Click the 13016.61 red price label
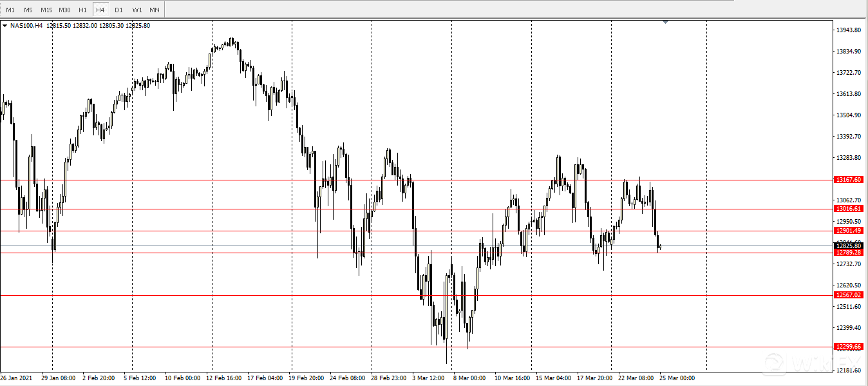868x386 pixels. 849,209
